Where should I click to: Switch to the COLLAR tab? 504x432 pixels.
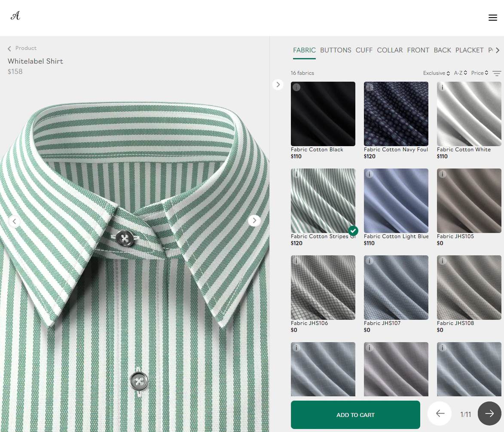point(390,50)
